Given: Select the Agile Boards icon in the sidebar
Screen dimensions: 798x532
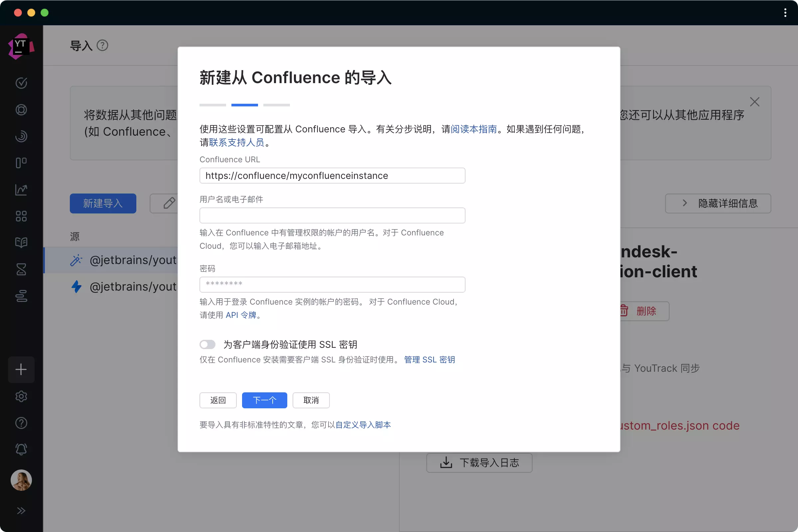Looking at the screenshot, I should point(21,163).
